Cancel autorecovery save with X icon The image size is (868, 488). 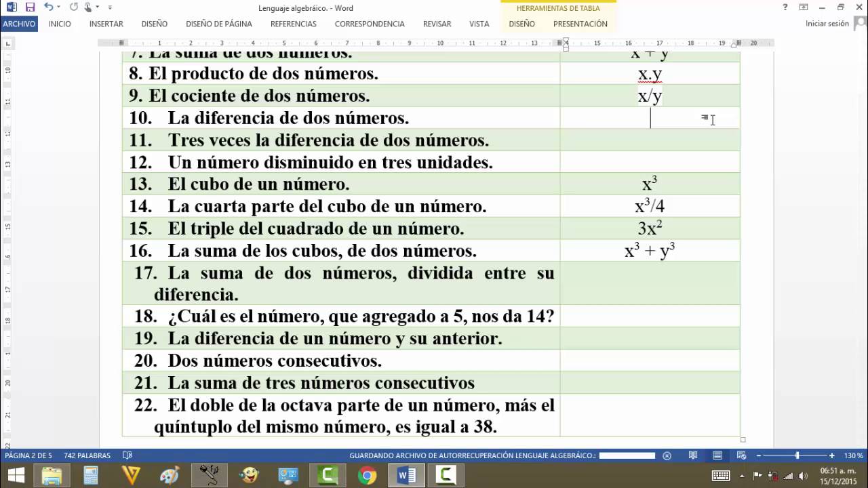[x=667, y=455]
